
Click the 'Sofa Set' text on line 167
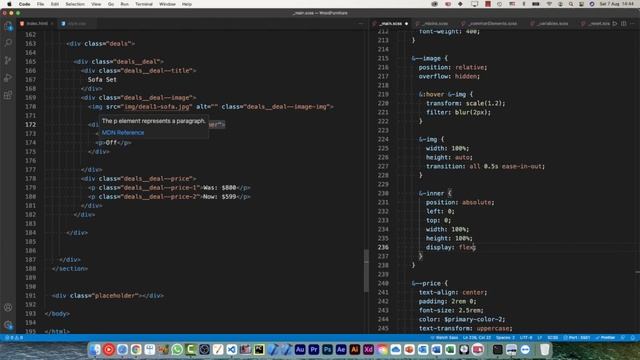[102, 80]
